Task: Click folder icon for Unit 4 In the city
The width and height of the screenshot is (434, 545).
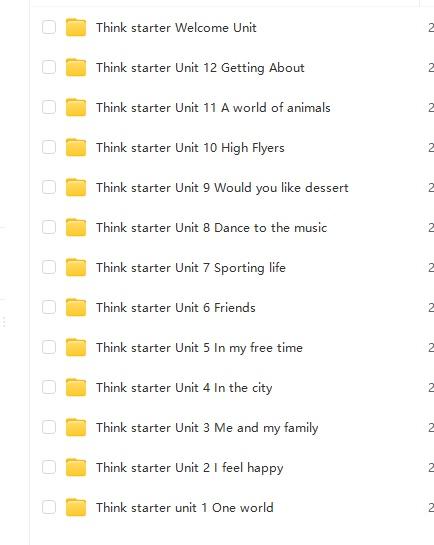Action: [76, 387]
